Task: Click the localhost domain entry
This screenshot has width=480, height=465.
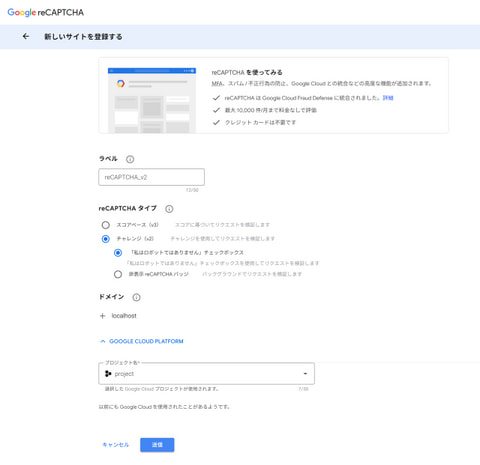Action: (124, 316)
